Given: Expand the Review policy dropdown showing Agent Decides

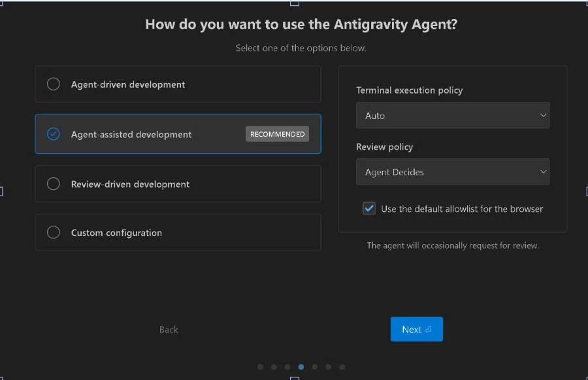Looking at the screenshot, I should tap(453, 171).
